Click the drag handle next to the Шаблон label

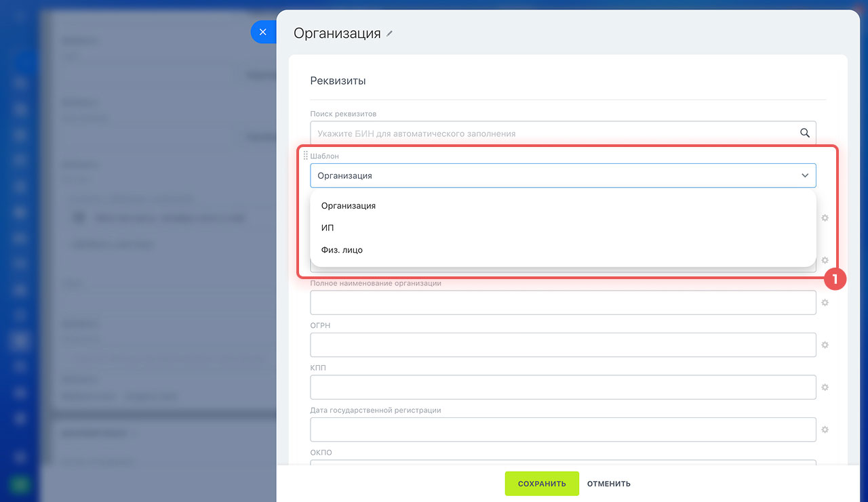(x=305, y=156)
